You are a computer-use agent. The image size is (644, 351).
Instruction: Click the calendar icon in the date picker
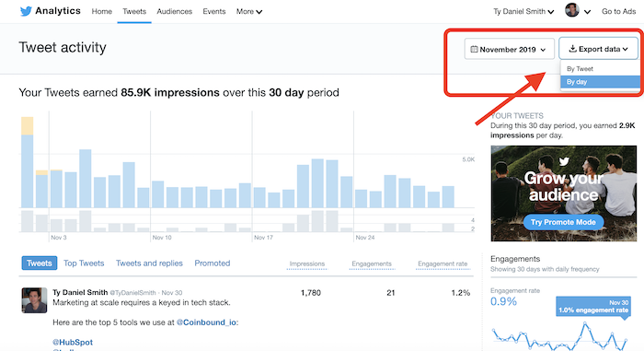(474, 50)
